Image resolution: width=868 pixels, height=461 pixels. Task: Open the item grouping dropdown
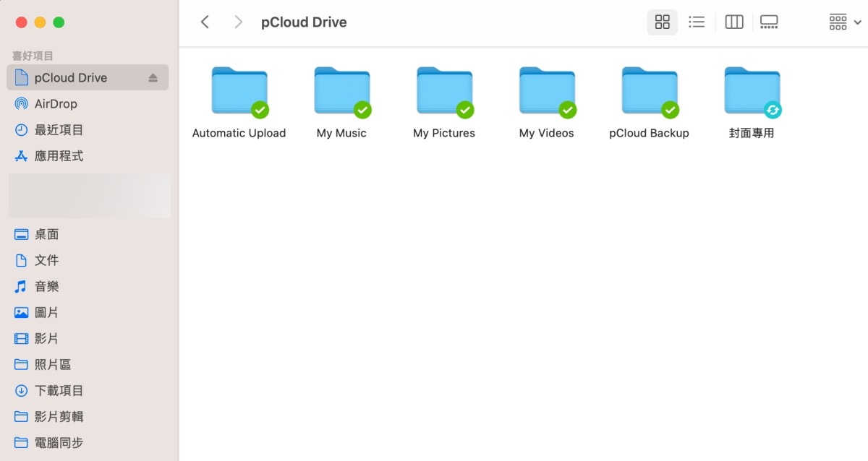point(845,22)
